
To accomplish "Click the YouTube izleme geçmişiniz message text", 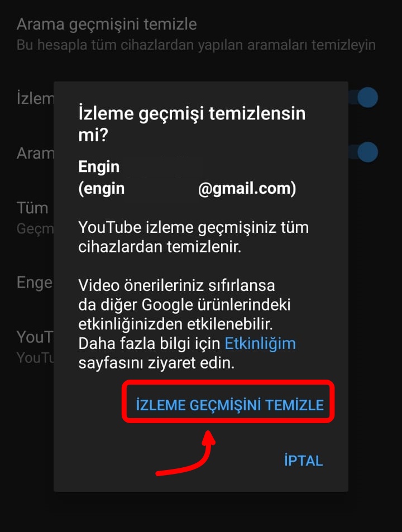I will (193, 237).
